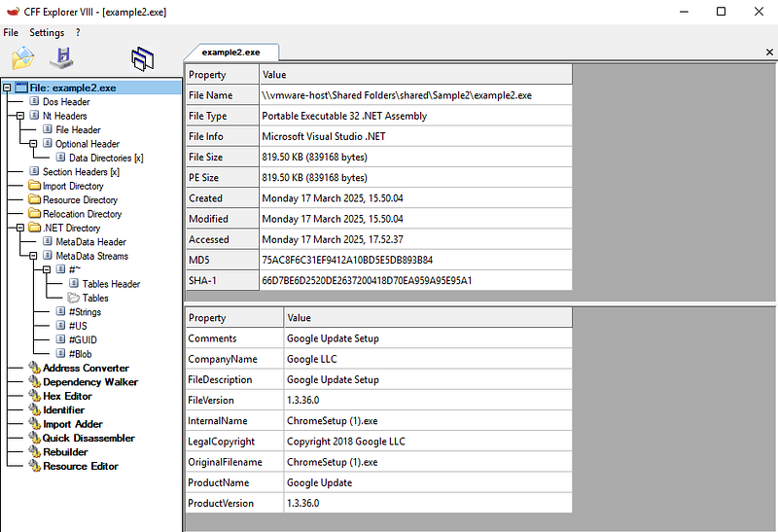Viewport: 778px width, 532px height.
Task: Click the cascading windows icon in toolbar
Action: pyautogui.click(x=143, y=59)
